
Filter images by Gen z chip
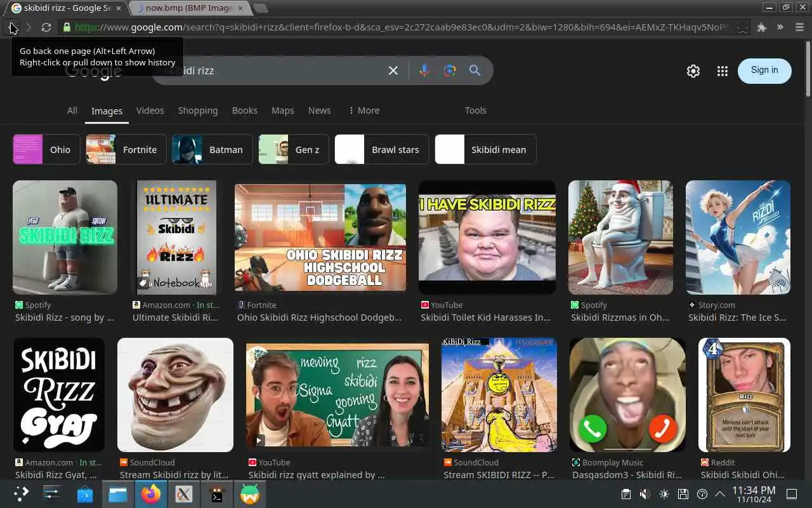tap(293, 149)
